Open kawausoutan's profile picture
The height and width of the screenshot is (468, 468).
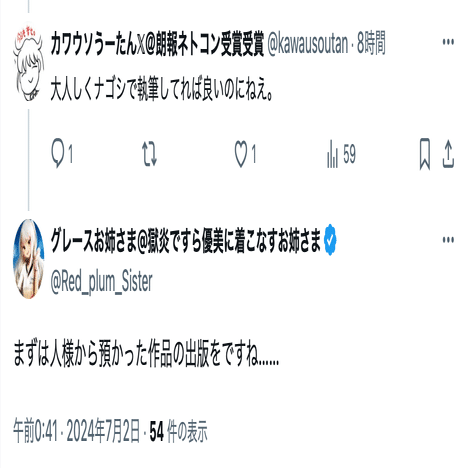pyautogui.click(x=29, y=62)
